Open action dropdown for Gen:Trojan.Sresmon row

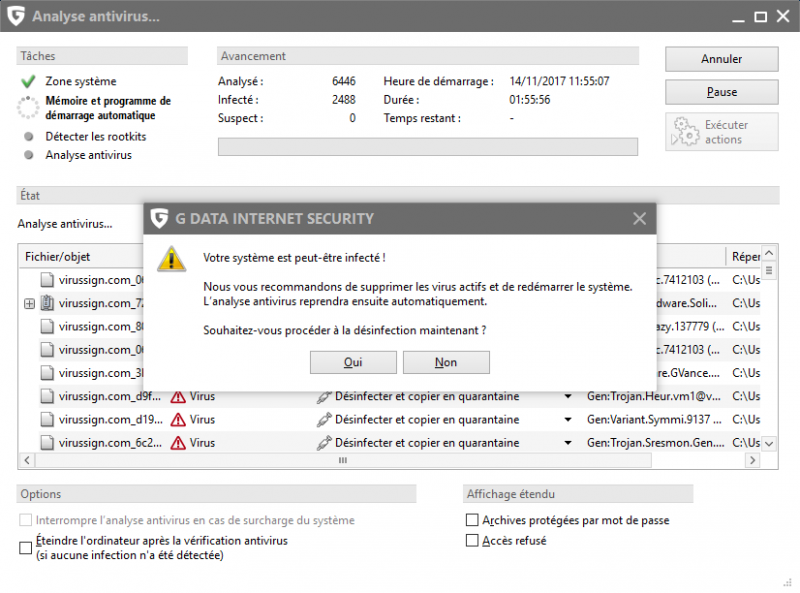click(x=568, y=443)
